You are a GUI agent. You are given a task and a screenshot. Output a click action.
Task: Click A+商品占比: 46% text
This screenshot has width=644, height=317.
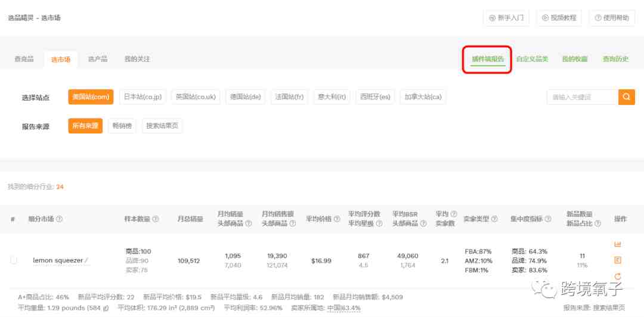tap(44, 297)
